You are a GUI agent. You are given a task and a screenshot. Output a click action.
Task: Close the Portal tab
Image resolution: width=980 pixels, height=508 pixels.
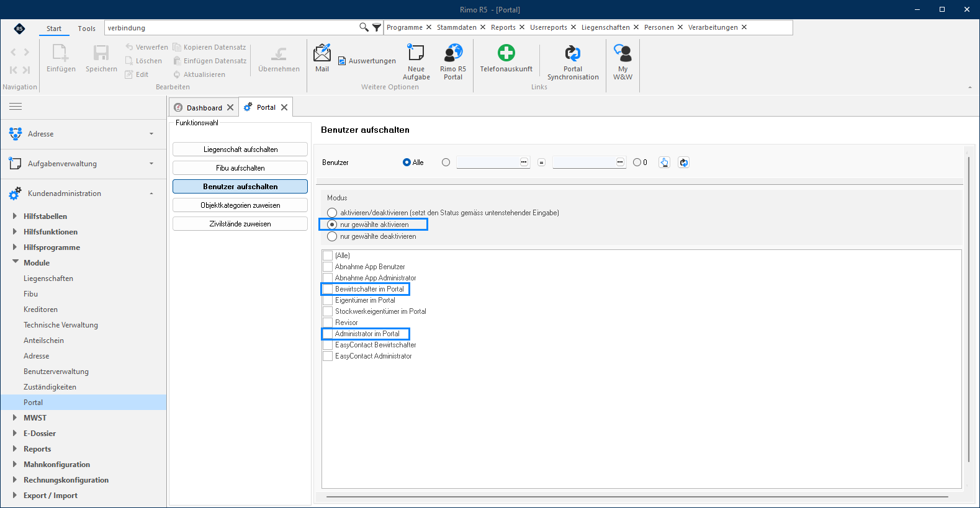(284, 107)
